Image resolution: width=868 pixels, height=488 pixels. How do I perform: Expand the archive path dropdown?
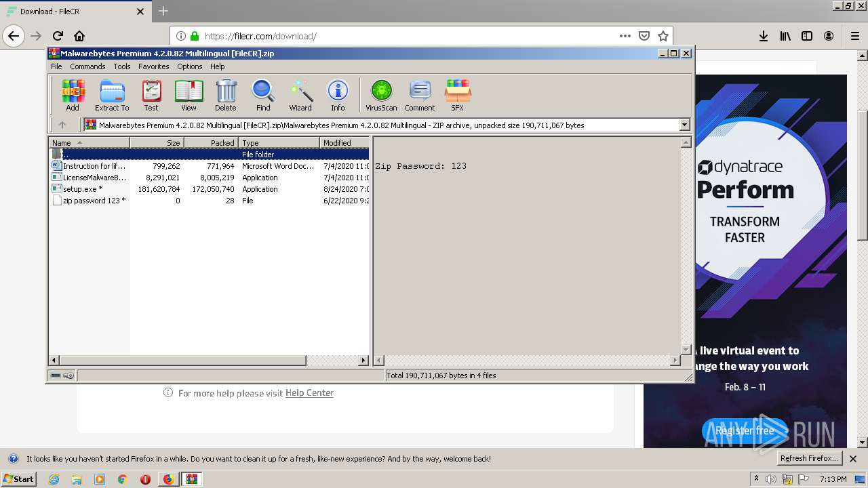pos(684,125)
